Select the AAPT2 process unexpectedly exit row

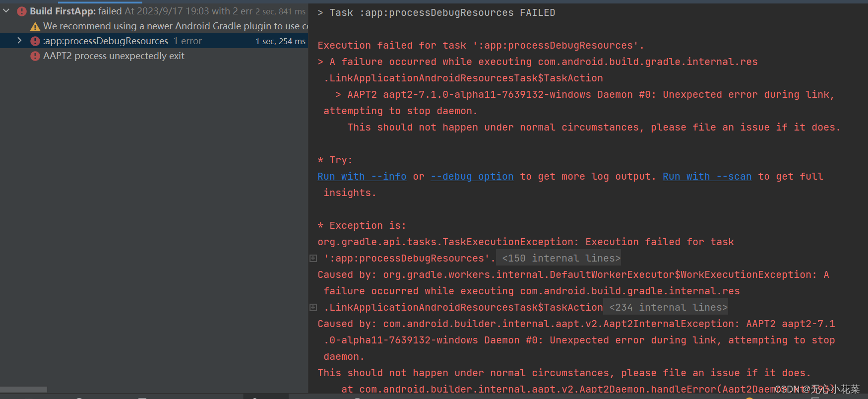pyautogui.click(x=154, y=56)
